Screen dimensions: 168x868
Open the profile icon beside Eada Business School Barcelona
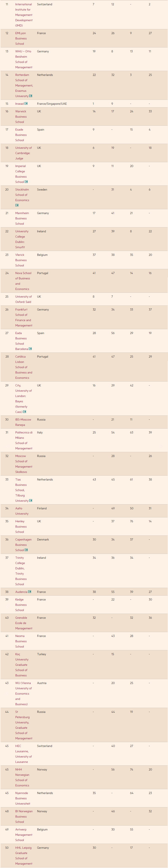tap(30, 349)
